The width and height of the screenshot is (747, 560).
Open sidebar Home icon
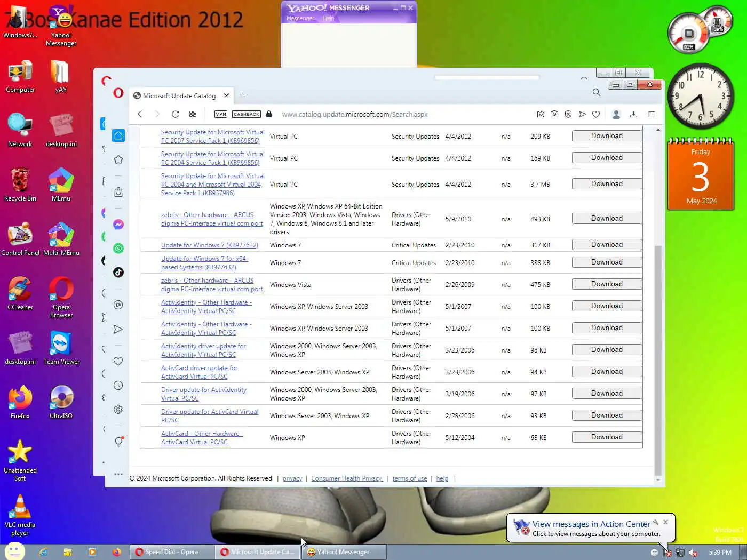tap(118, 135)
